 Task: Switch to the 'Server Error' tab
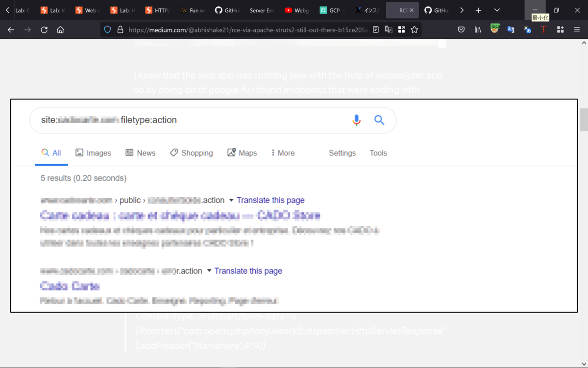(262, 10)
